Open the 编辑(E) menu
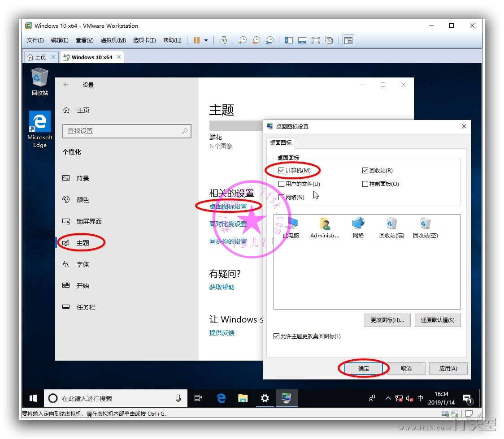Viewport: 504px width, 439px height. pyautogui.click(x=60, y=40)
